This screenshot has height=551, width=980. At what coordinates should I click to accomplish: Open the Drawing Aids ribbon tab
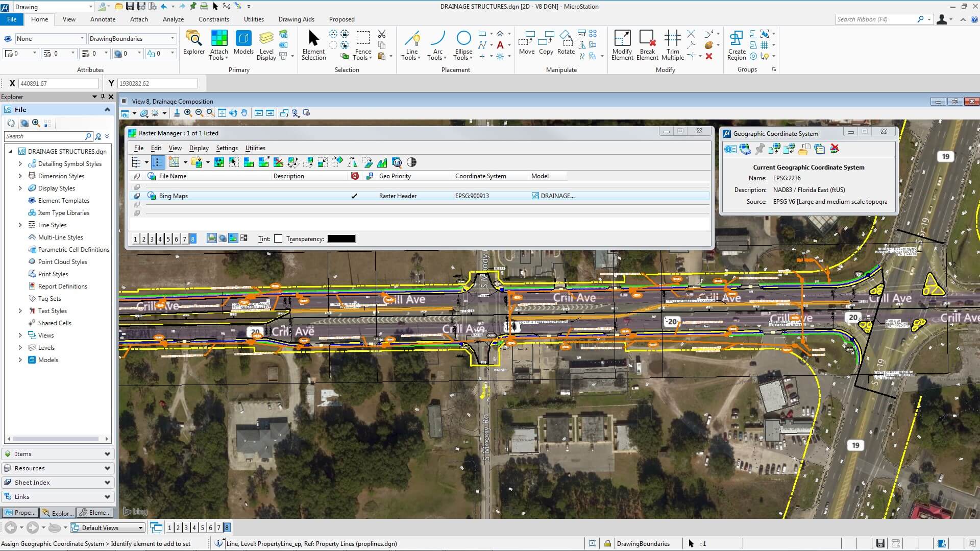click(x=296, y=19)
